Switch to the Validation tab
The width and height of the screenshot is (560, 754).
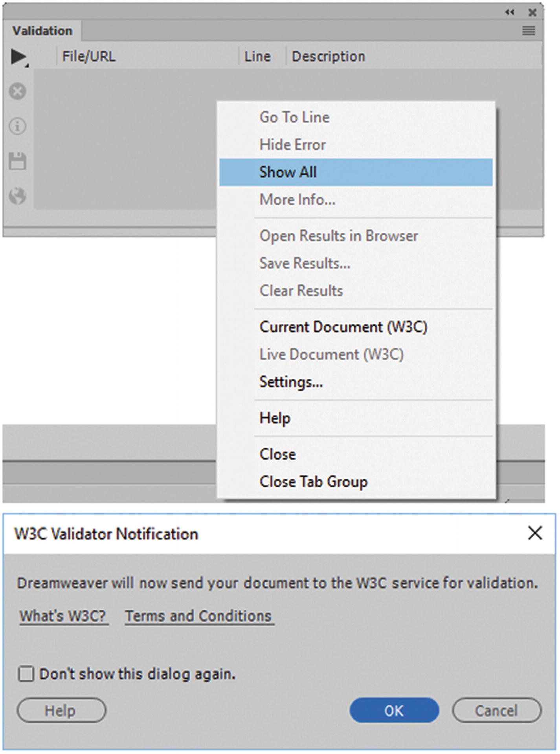(x=42, y=31)
